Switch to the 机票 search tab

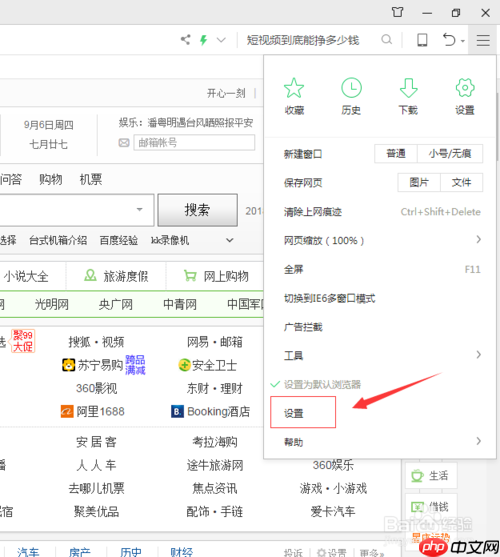click(91, 179)
